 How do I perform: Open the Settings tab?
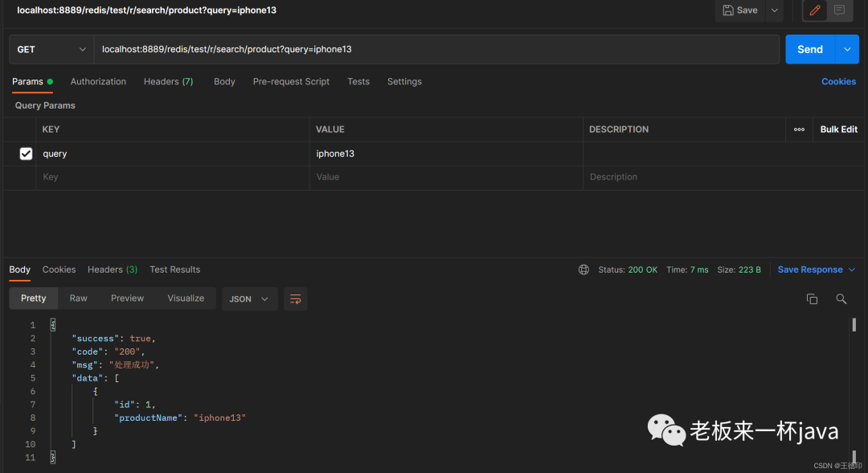coord(404,81)
